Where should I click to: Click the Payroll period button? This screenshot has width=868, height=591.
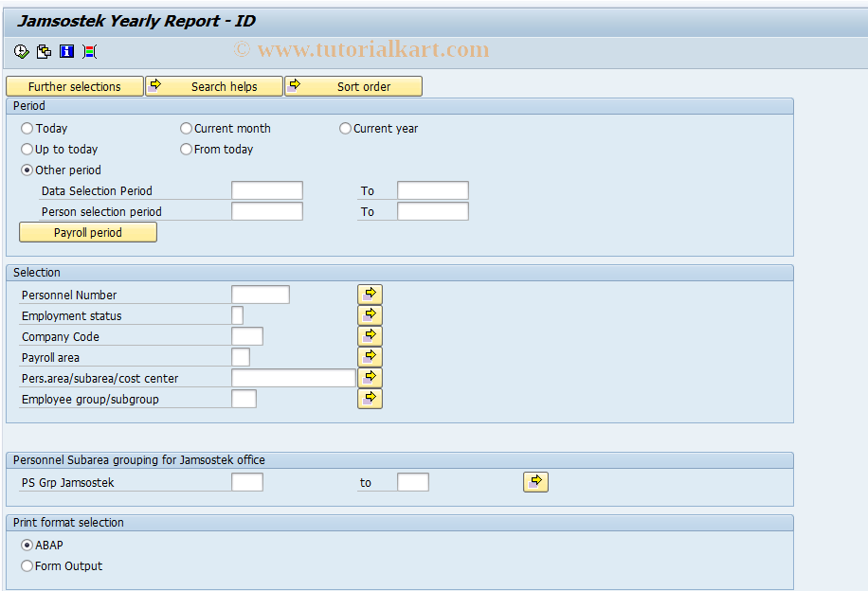88,232
